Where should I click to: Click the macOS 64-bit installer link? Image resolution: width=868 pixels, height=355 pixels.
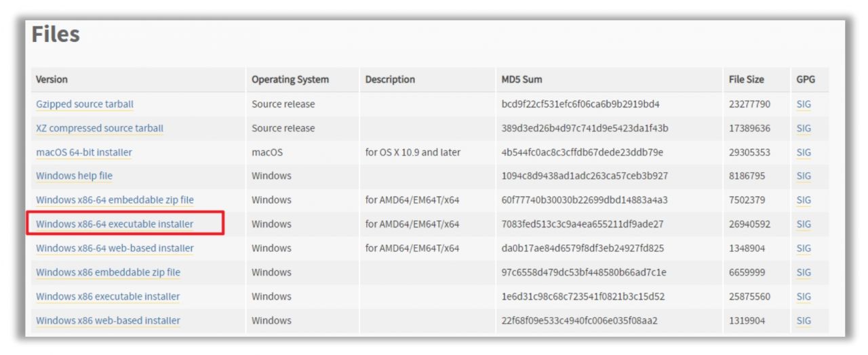click(x=84, y=152)
